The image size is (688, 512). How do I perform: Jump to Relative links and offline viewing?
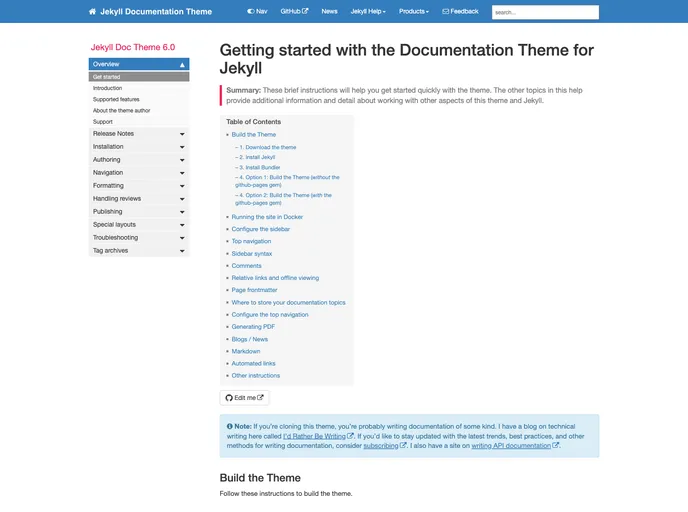(275, 278)
